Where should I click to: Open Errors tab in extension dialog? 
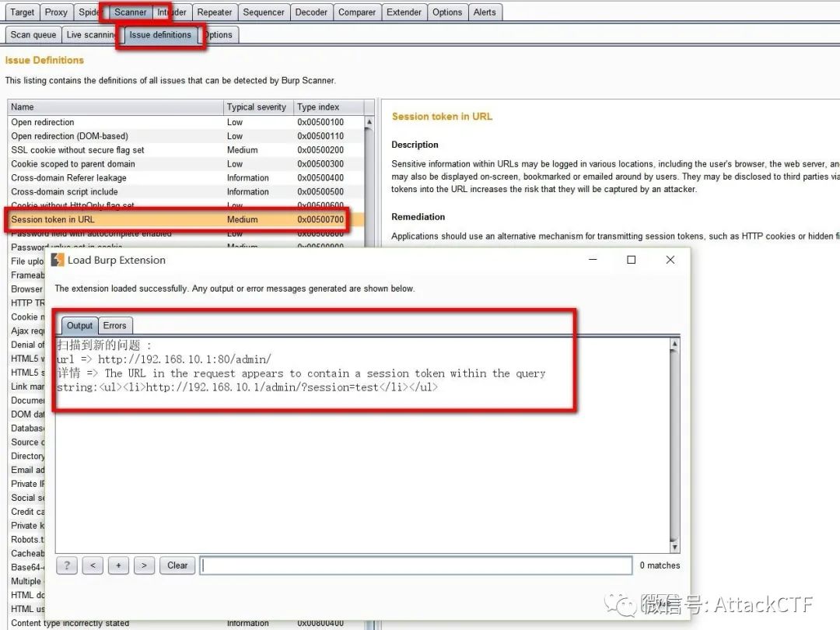point(114,325)
